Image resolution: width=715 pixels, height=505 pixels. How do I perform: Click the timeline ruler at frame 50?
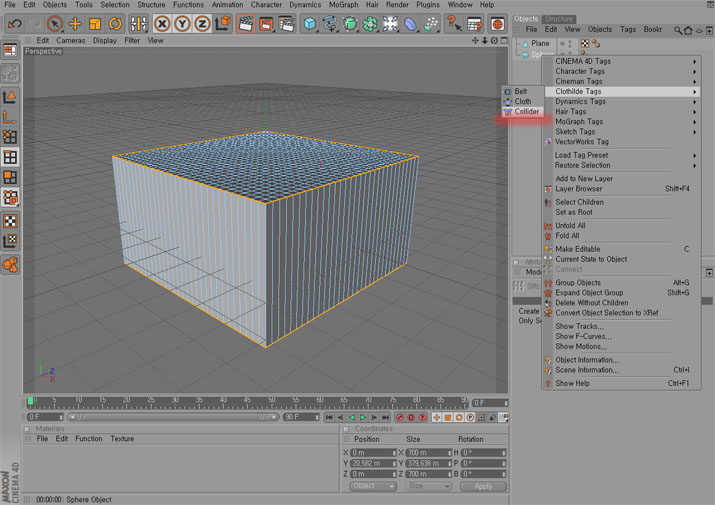point(271,402)
